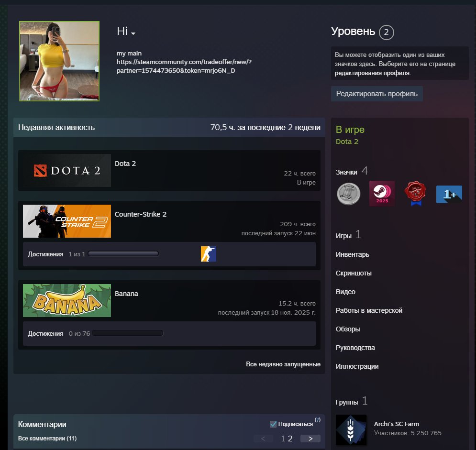Open the Counter-Strike 2 game banner
This screenshot has width=476, height=450.
point(67,221)
